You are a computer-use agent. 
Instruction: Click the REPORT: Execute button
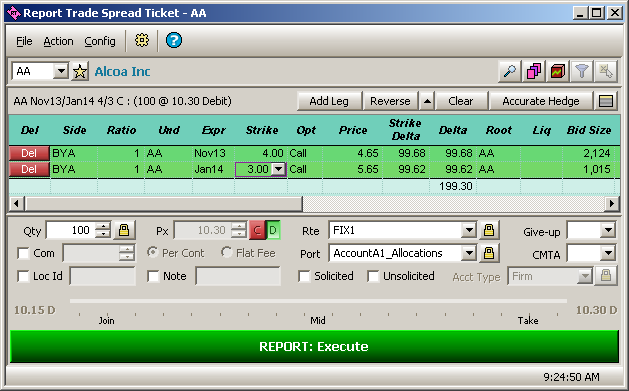[314, 346]
